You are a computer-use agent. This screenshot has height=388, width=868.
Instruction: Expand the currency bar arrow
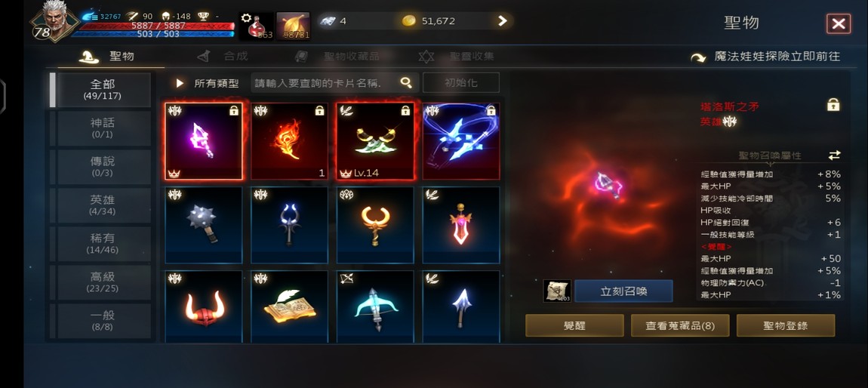pos(502,21)
